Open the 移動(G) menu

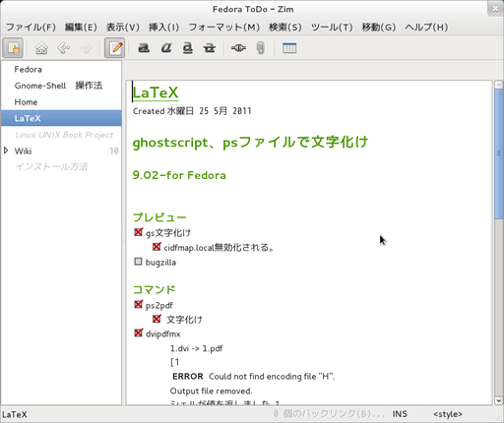[x=379, y=27]
